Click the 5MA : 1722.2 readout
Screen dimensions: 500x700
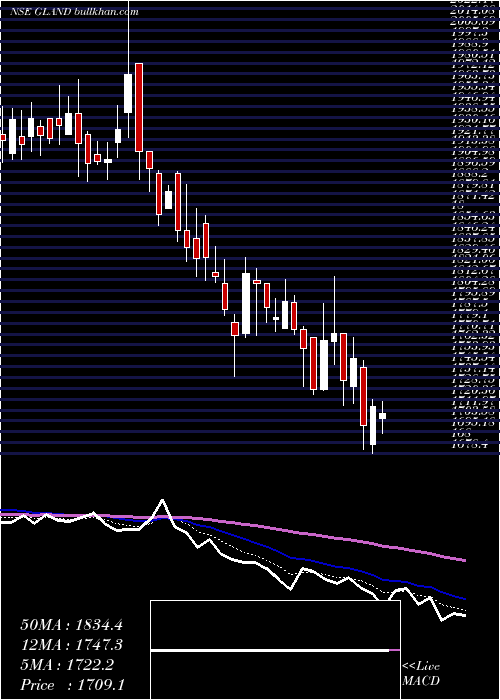pos(67,665)
